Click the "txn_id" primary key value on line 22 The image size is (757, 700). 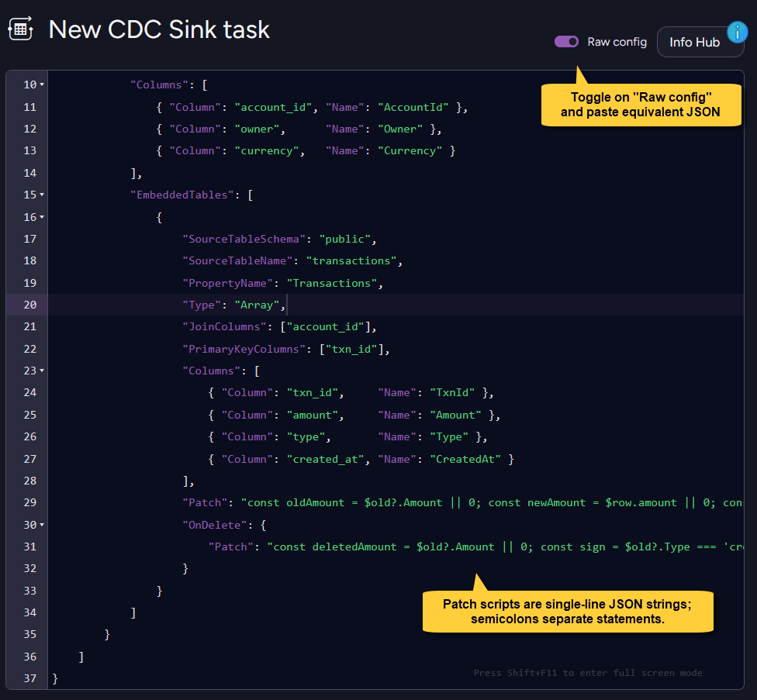click(351, 350)
